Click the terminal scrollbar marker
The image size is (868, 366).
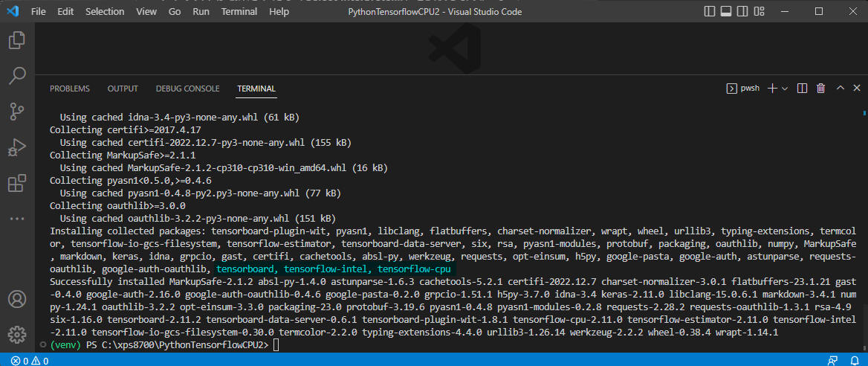tap(864, 112)
